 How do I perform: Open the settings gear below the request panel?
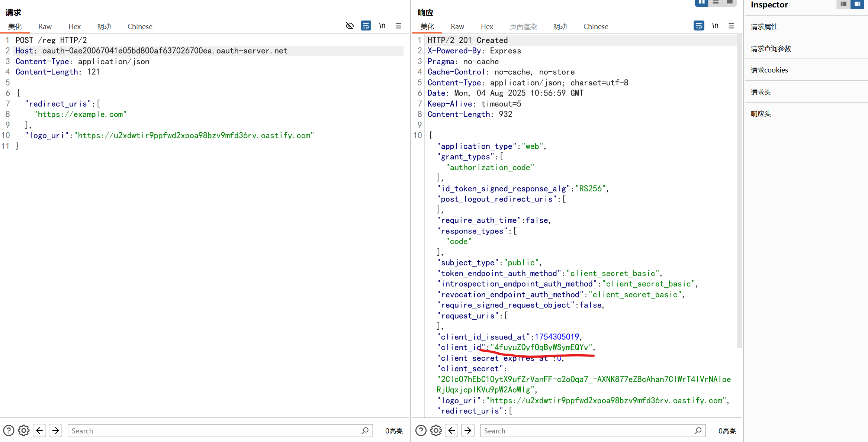tap(24, 430)
